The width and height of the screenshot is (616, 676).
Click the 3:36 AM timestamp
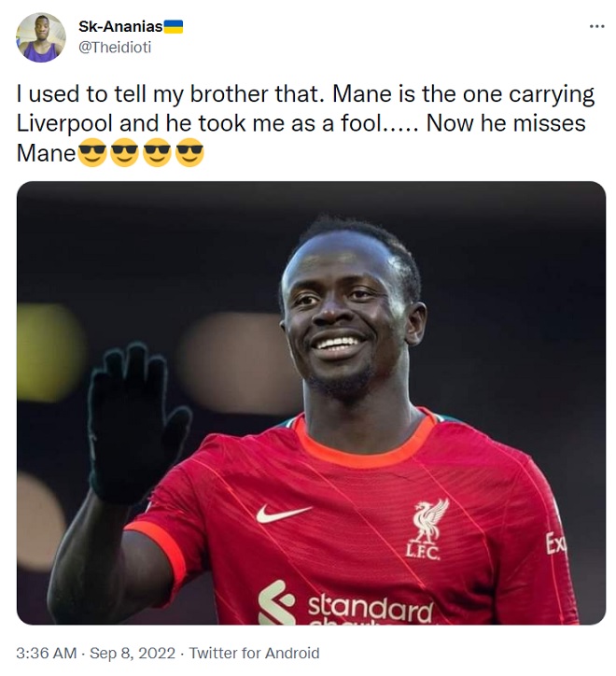(x=47, y=653)
